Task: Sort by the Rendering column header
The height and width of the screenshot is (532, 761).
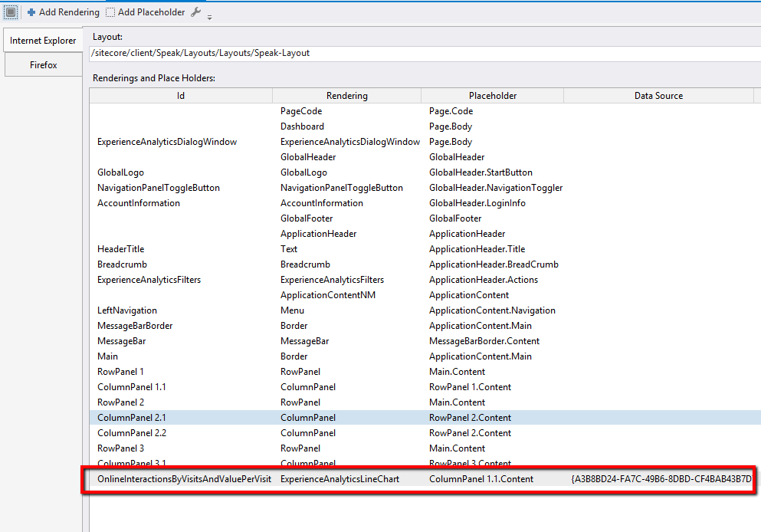Action: [346, 96]
